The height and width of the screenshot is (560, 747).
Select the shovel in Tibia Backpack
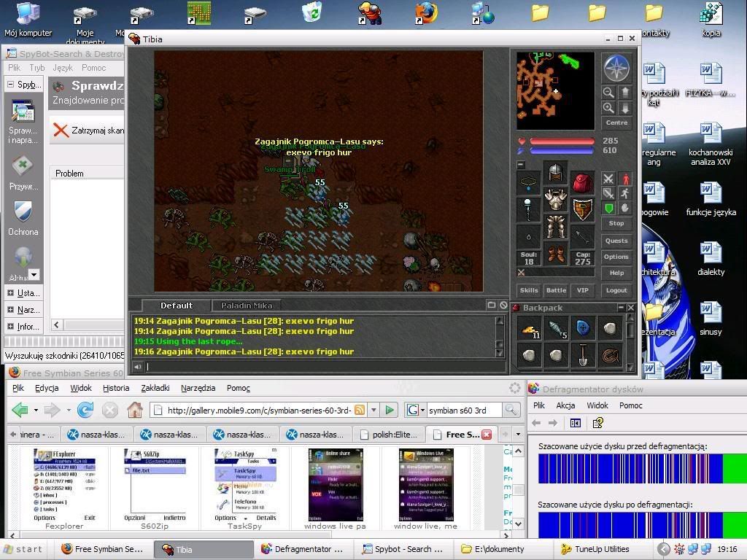pos(583,355)
